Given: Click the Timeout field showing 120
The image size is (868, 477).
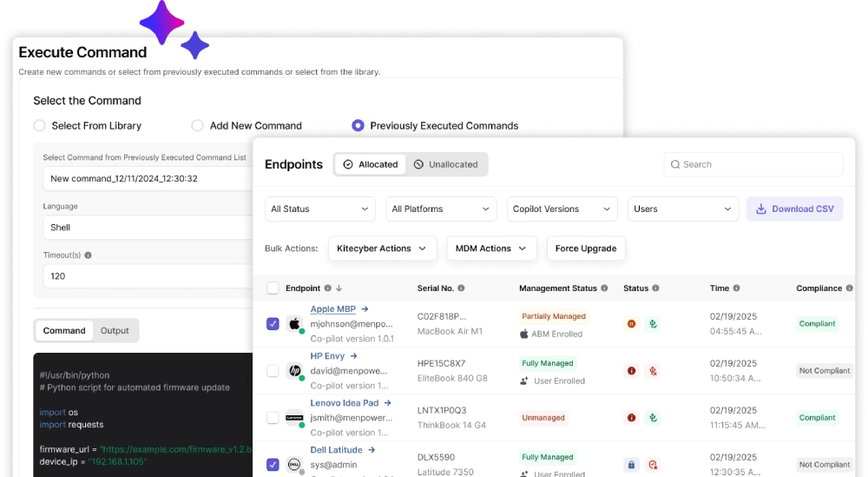Looking at the screenshot, I should click(x=148, y=276).
